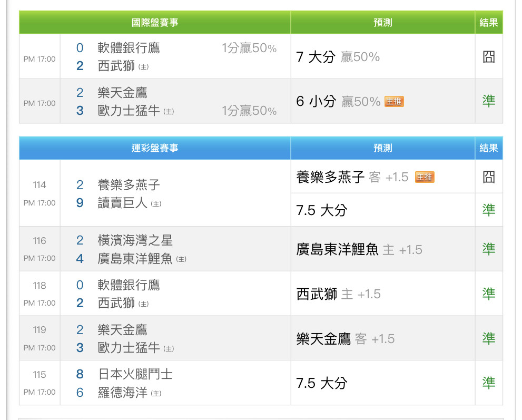The width and height of the screenshot is (522, 420).
Task: Select 西武獅 (主) in the 國際盤 table
Action: point(123,66)
